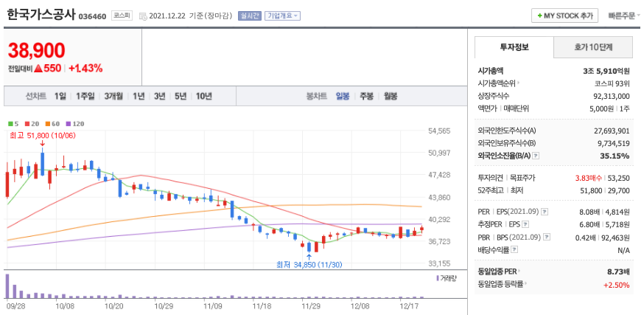Select the 1주일 line chart period
644x315 pixels.
tap(85, 96)
